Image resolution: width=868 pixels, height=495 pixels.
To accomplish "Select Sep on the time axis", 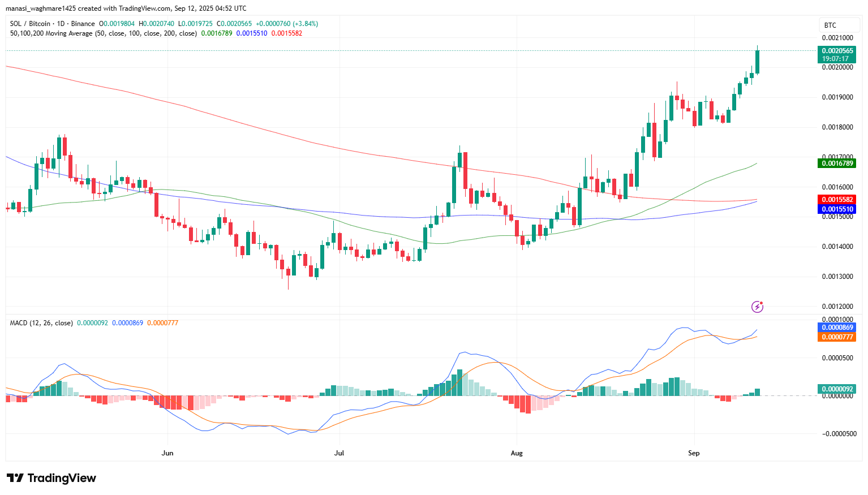I will 694,453.
